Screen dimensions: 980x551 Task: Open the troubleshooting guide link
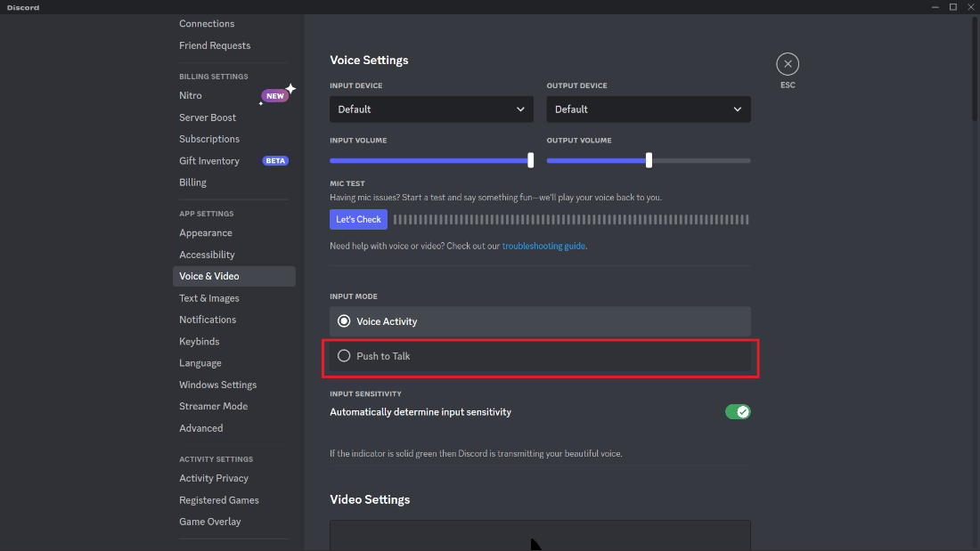pyautogui.click(x=543, y=247)
